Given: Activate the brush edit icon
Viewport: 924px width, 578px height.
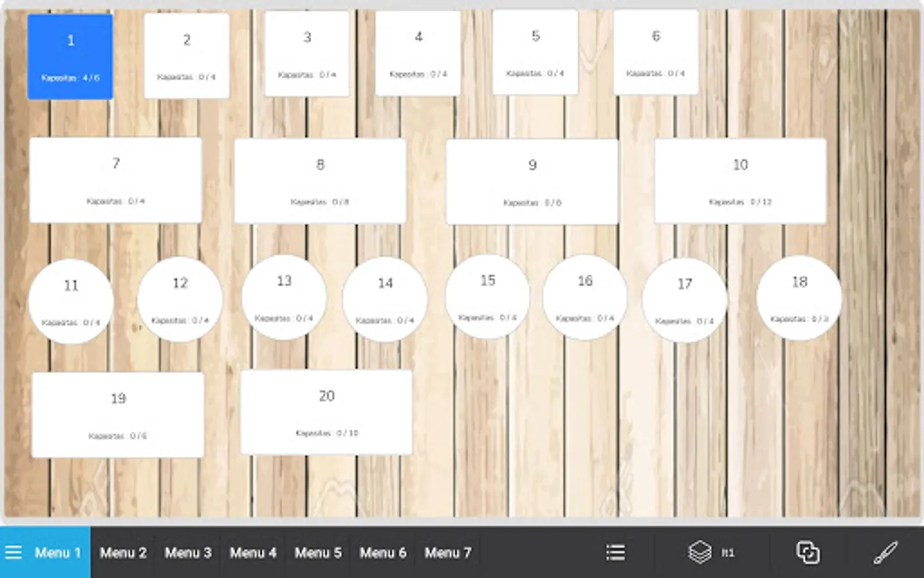Looking at the screenshot, I should click(x=886, y=552).
